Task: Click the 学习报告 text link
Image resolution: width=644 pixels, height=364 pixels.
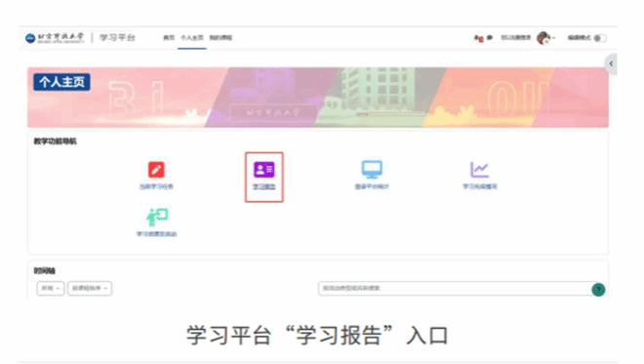Action: click(x=264, y=187)
